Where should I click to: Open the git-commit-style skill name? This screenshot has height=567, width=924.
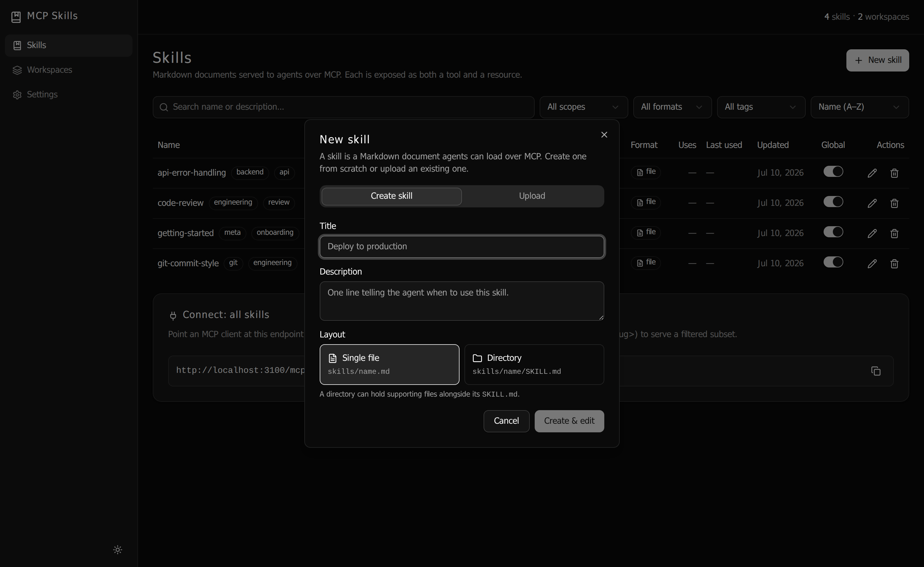click(188, 263)
